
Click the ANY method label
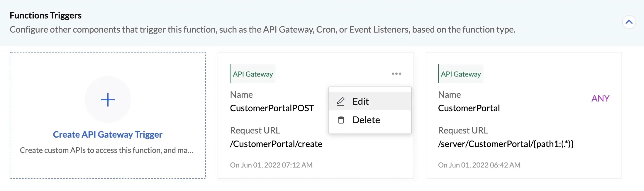600,98
